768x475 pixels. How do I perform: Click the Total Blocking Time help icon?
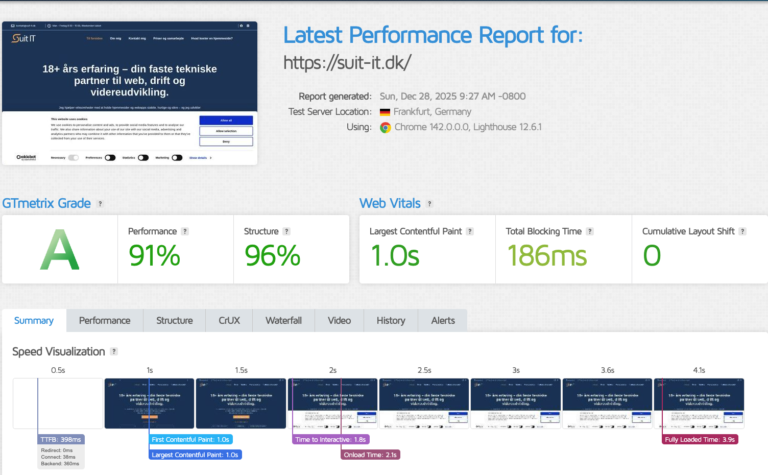591,232
